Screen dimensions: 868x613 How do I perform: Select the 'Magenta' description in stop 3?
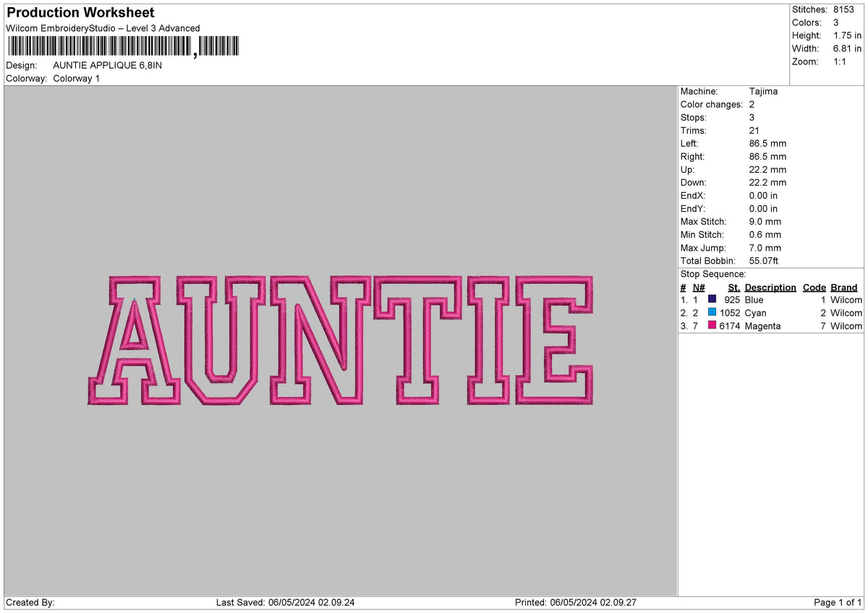[762, 326]
